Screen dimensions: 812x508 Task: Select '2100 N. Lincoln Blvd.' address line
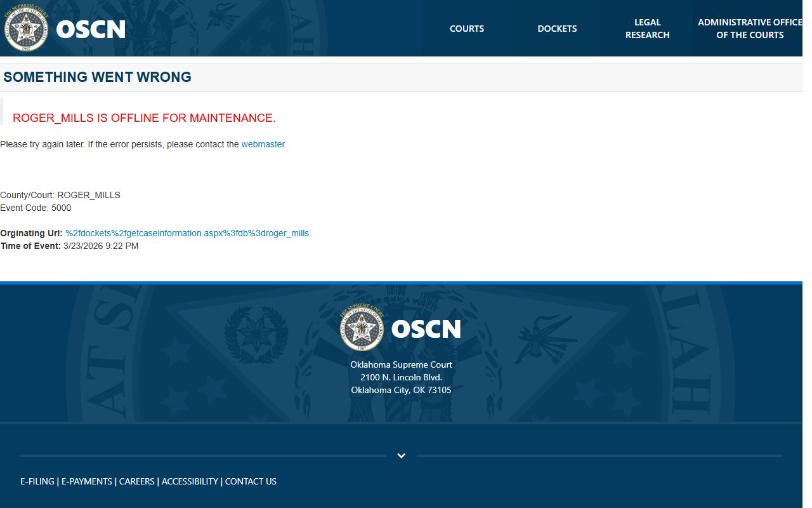401,377
